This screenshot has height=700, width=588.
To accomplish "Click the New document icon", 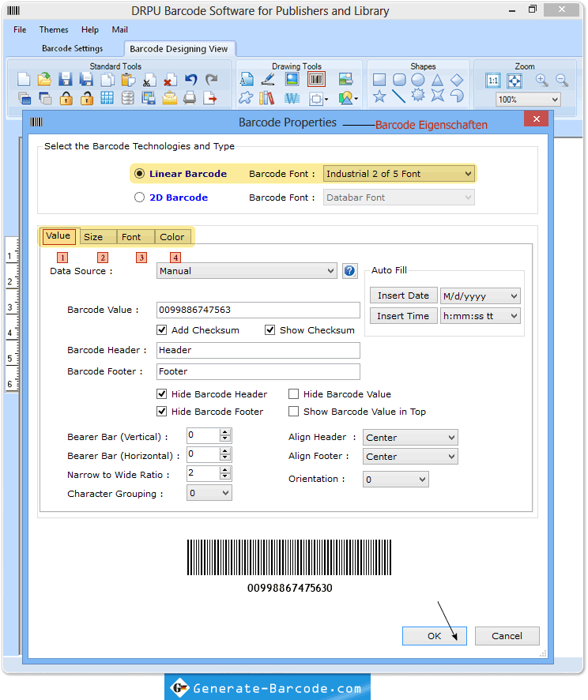I will [x=24, y=80].
